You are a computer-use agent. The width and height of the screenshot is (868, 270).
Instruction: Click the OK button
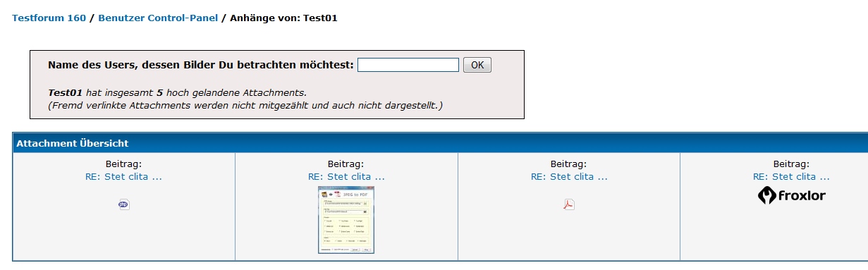pyautogui.click(x=477, y=65)
